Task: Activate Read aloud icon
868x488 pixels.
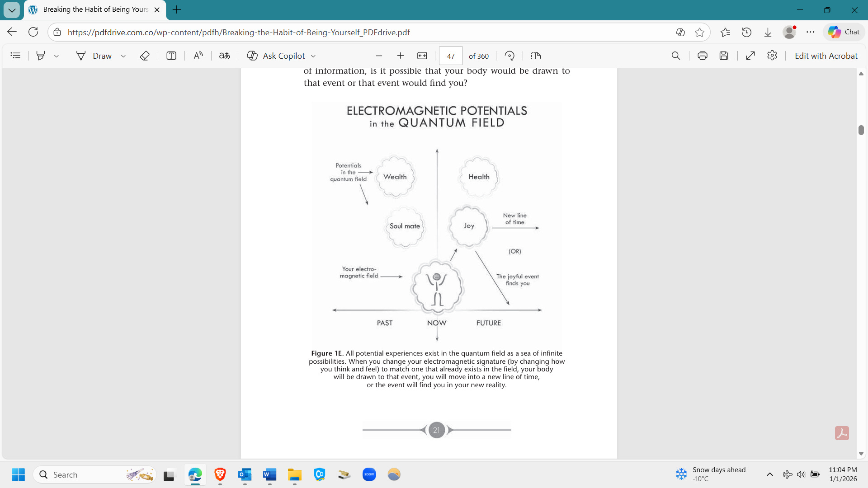Action: coord(198,56)
